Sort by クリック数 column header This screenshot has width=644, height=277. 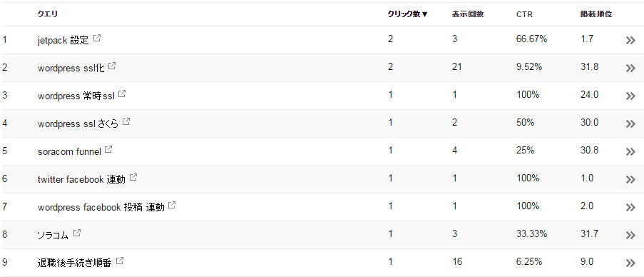coord(407,14)
